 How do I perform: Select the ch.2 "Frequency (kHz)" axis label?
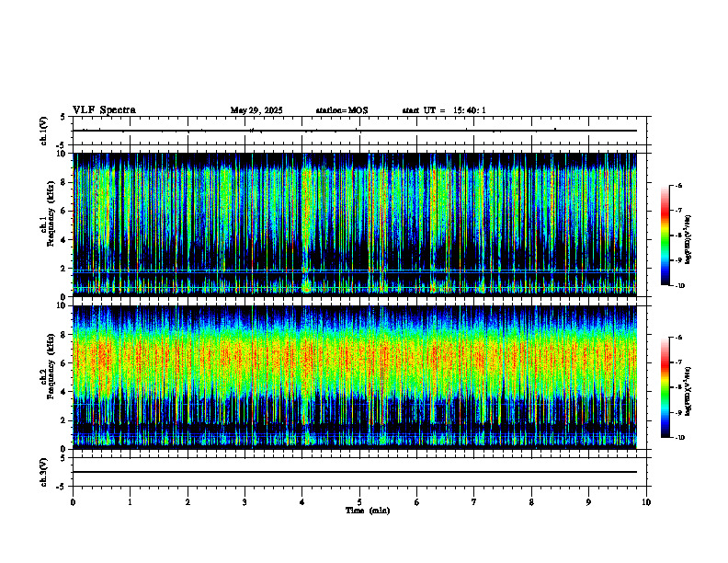click(x=51, y=366)
